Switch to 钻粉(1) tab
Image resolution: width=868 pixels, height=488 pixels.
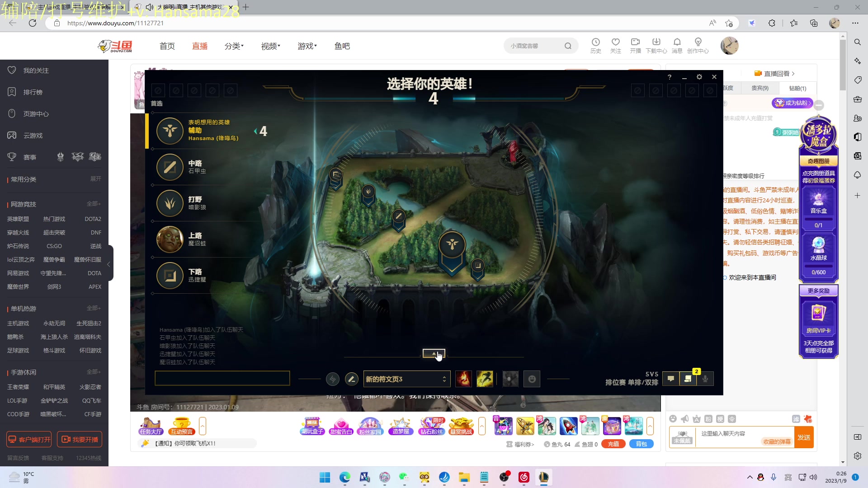(x=797, y=88)
